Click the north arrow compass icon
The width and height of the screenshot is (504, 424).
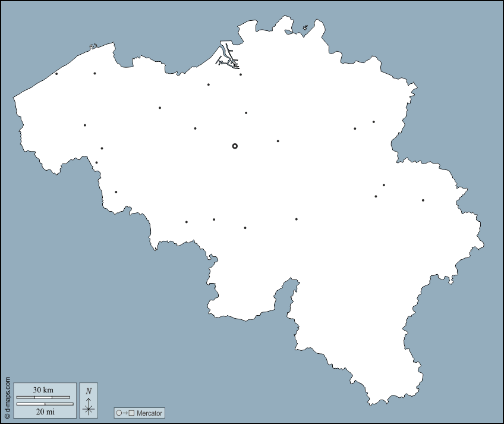click(x=89, y=401)
